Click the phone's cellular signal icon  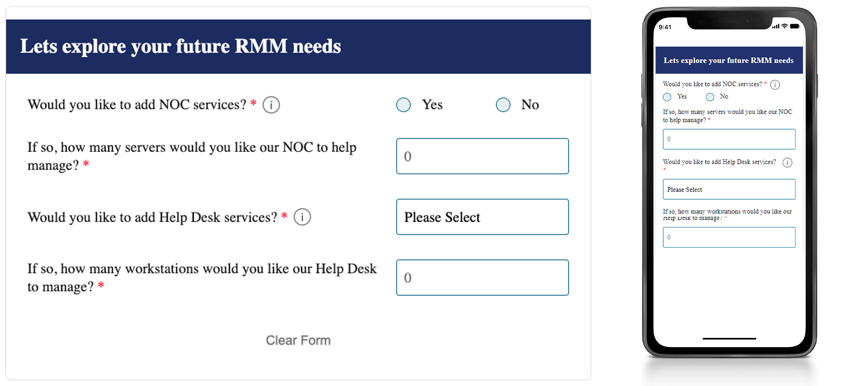pos(775,27)
